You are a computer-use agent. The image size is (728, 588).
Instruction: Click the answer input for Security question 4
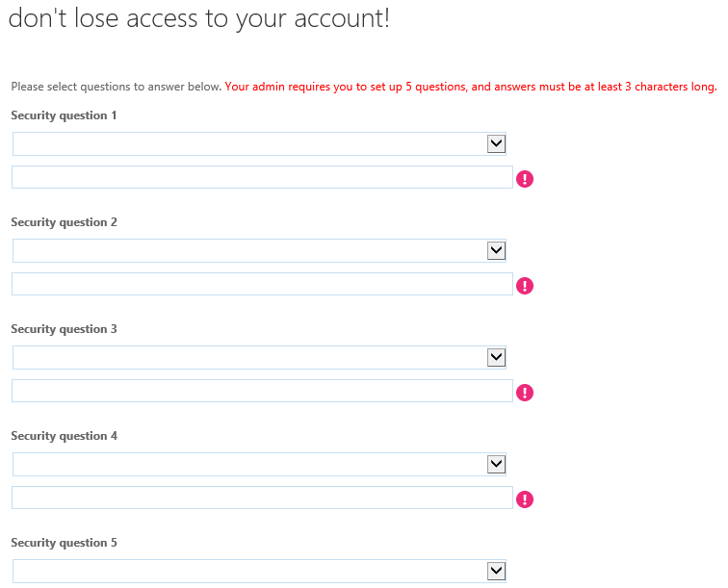(262, 498)
